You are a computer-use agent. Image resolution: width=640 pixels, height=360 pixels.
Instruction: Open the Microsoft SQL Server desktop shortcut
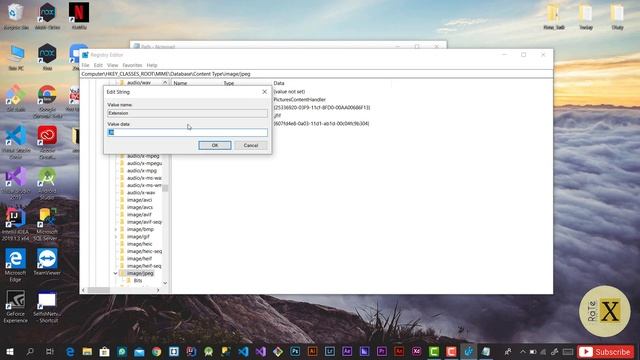[x=47, y=224]
